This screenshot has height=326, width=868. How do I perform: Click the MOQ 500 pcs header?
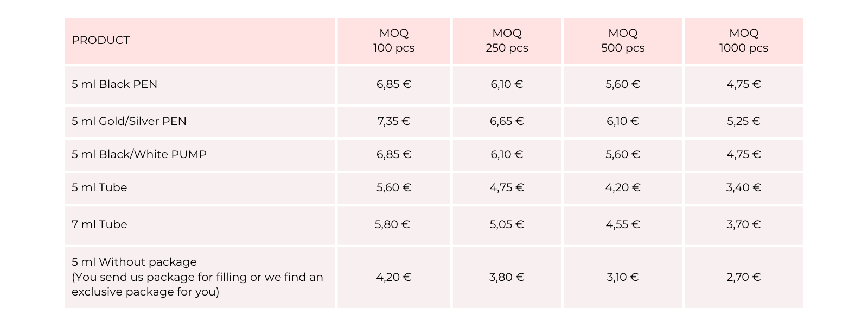pos(623,41)
